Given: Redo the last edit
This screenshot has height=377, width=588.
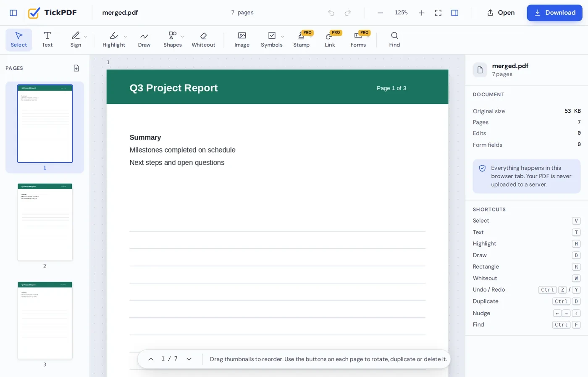Looking at the screenshot, I should pos(348,13).
